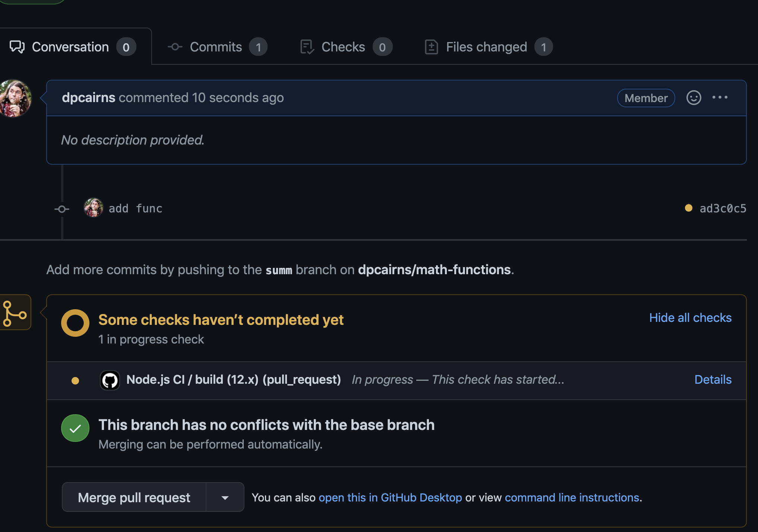View command line instructions link
Viewport: 758px width, 532px height.
click(x=572, y=498)
